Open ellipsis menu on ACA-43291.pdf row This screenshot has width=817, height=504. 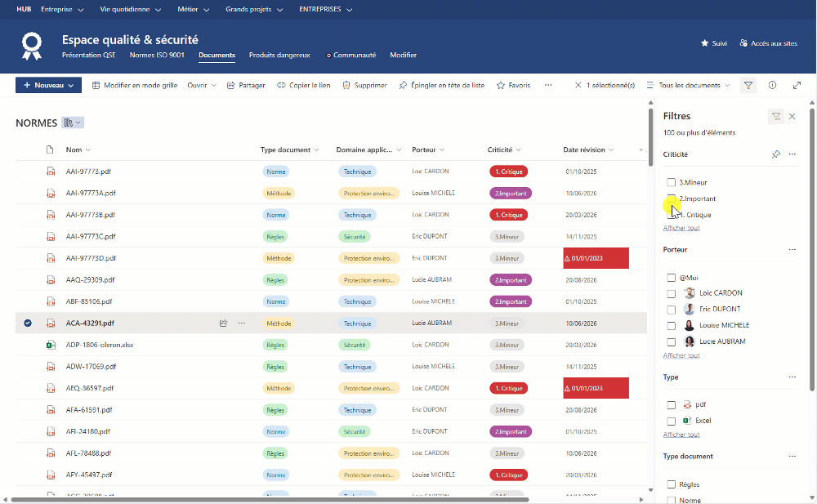pos(241,323)
